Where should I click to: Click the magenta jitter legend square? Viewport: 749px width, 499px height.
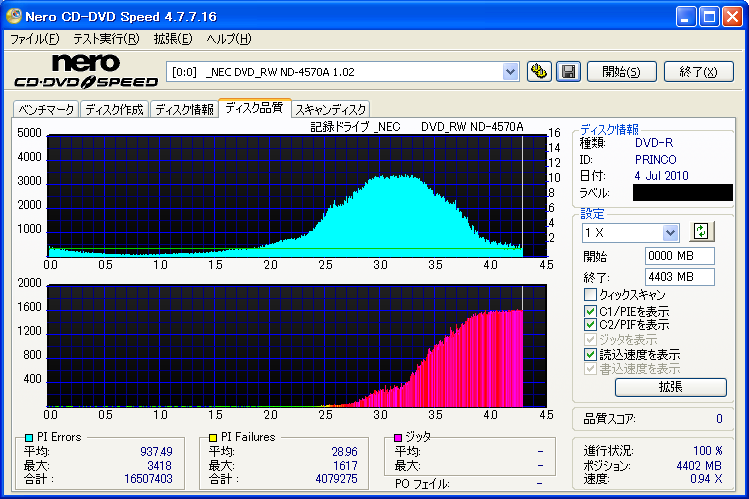[x=397, y=437]
